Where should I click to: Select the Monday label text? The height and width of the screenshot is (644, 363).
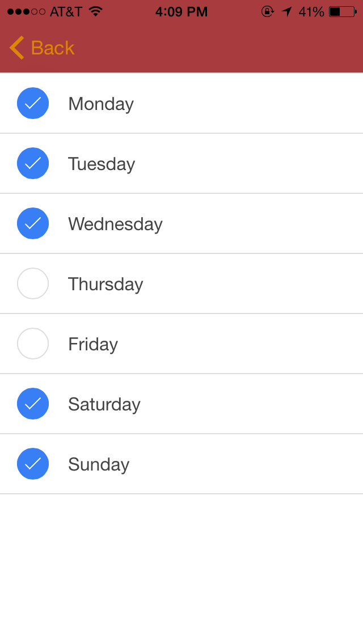tap(101, 104)
